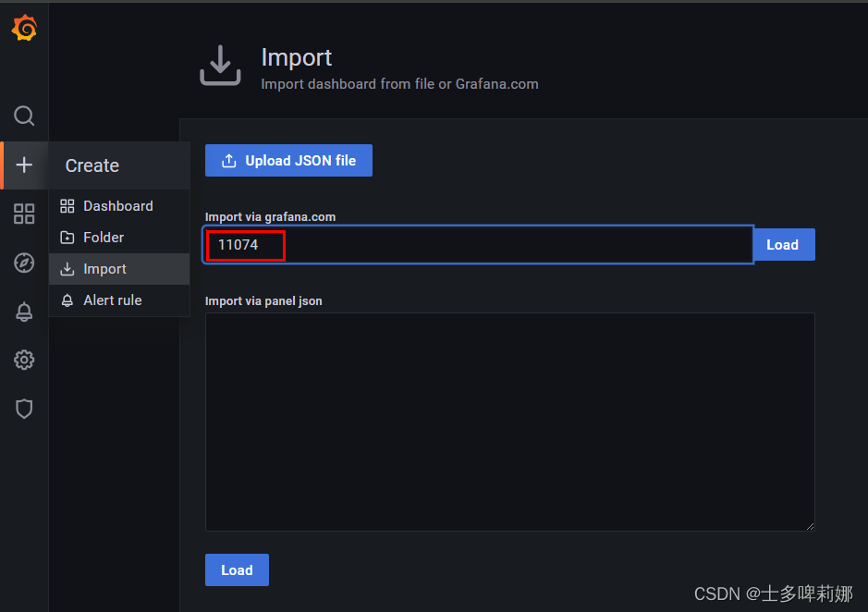Click the 'Import via panel json' label
Screen dimensions: 868x612
[263, 301]
